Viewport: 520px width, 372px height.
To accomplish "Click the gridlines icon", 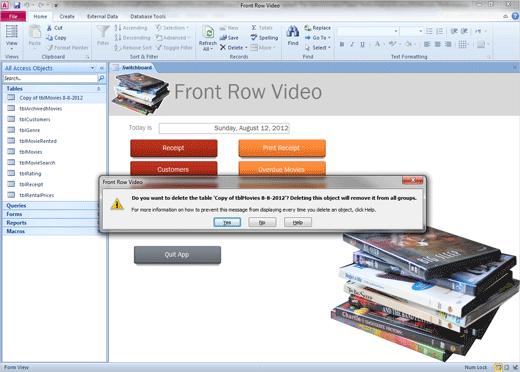I will 462,44.
